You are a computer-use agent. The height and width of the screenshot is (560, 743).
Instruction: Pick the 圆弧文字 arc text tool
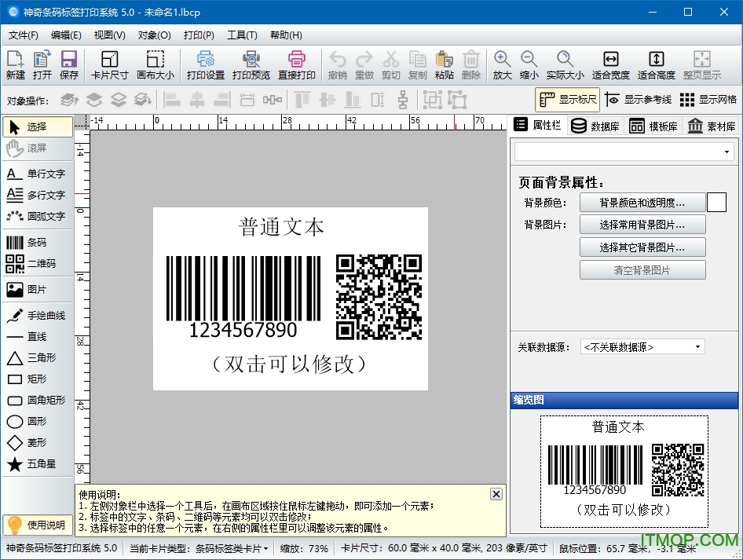36,216
